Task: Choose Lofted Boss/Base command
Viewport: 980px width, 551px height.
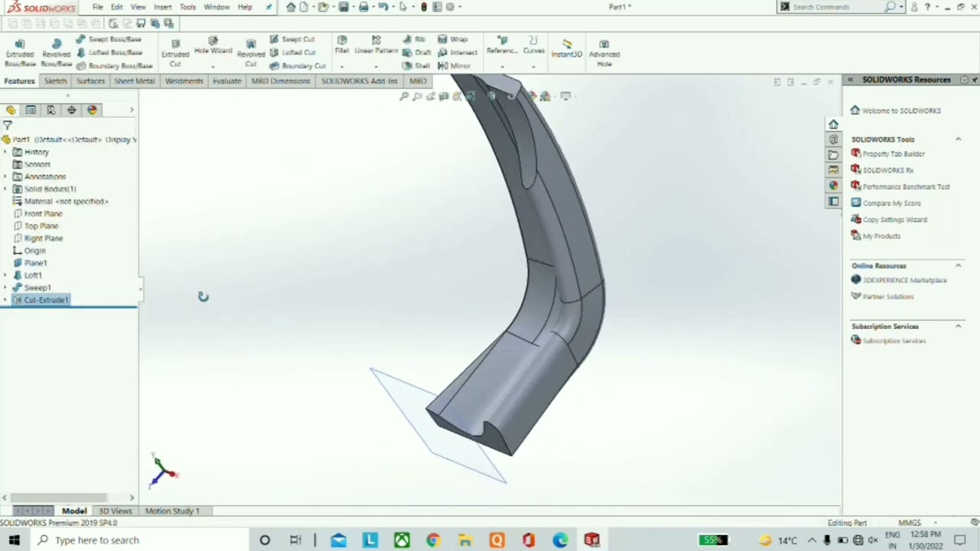Action: click(x=109, y=52)
